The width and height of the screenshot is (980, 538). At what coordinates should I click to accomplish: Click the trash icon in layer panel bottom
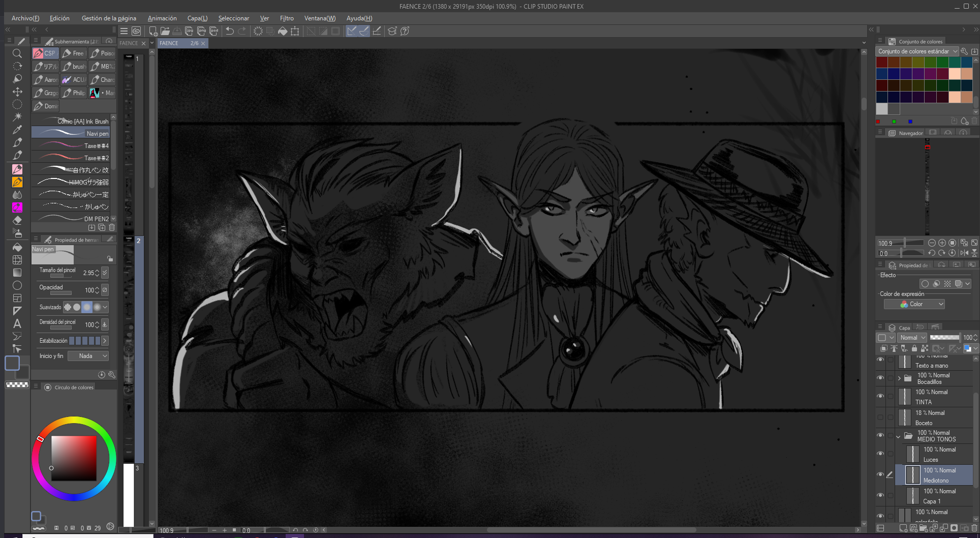[x=974, y=528]
